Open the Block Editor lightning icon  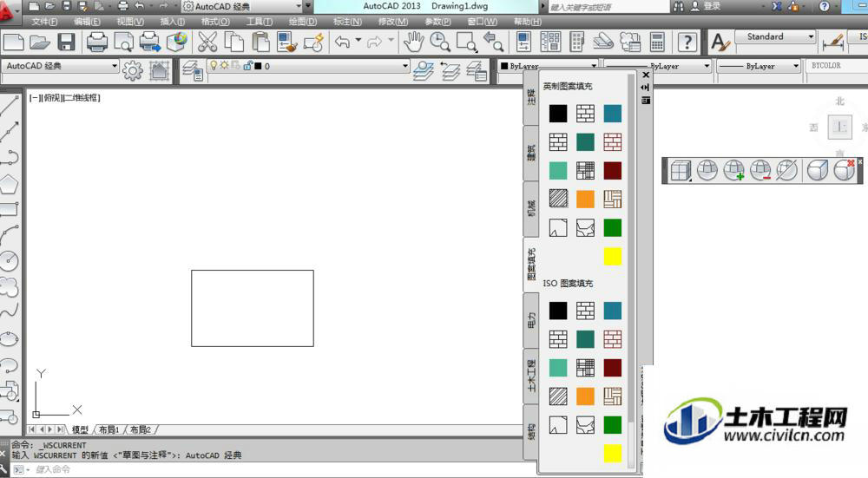pos(314,42)
